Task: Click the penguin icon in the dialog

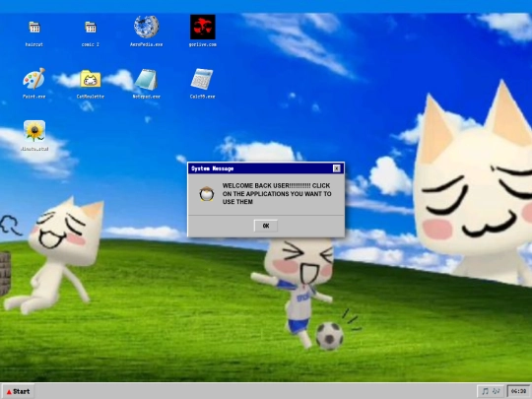Action: coord(206,194)
